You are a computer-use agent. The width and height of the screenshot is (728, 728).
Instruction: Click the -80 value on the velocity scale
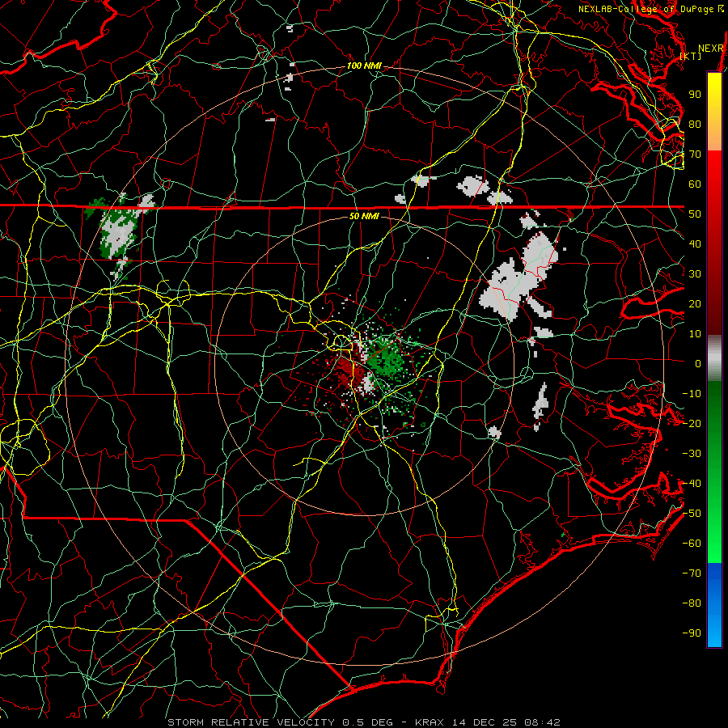tap(692, 603)
